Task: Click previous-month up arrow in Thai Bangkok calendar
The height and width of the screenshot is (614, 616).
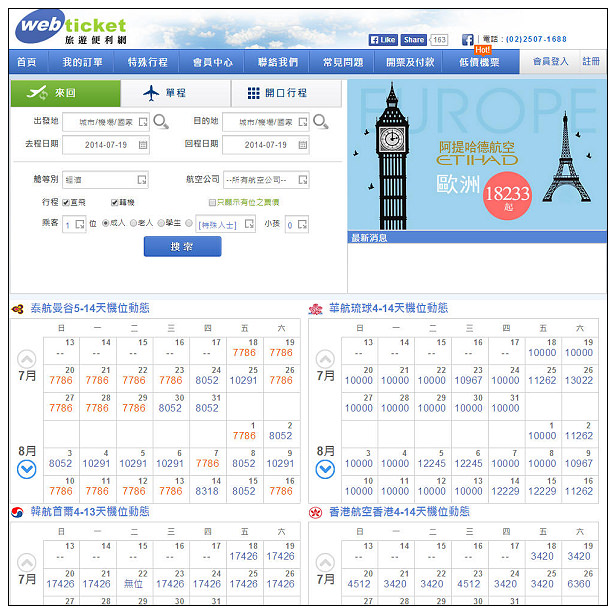Action: pyautogui.click(x=27, y=359)
